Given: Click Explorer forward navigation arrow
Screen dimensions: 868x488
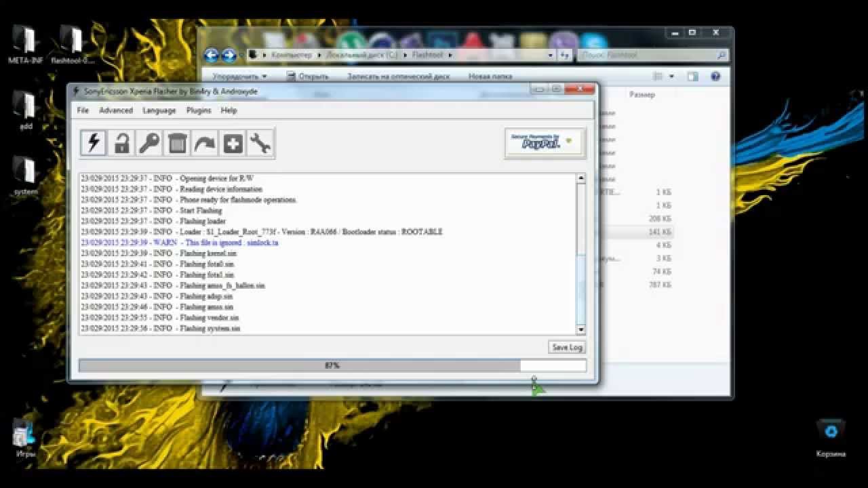Looking at the screenshot, I should 229,55.
